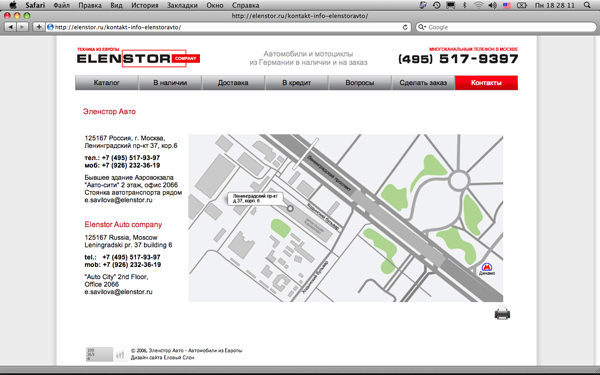Select the Доставка navigation tab
The width and height of the screenshot is (600, 375).
coord(233,83)
